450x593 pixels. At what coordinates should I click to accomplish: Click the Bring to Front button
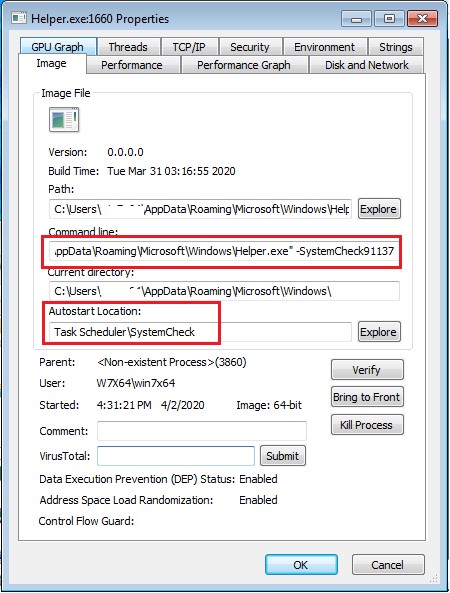click(367, 397)
